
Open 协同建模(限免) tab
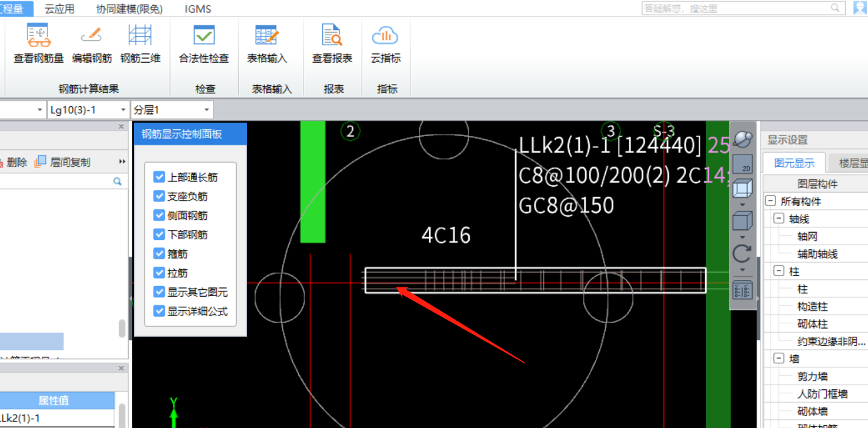tap(129, 9)
